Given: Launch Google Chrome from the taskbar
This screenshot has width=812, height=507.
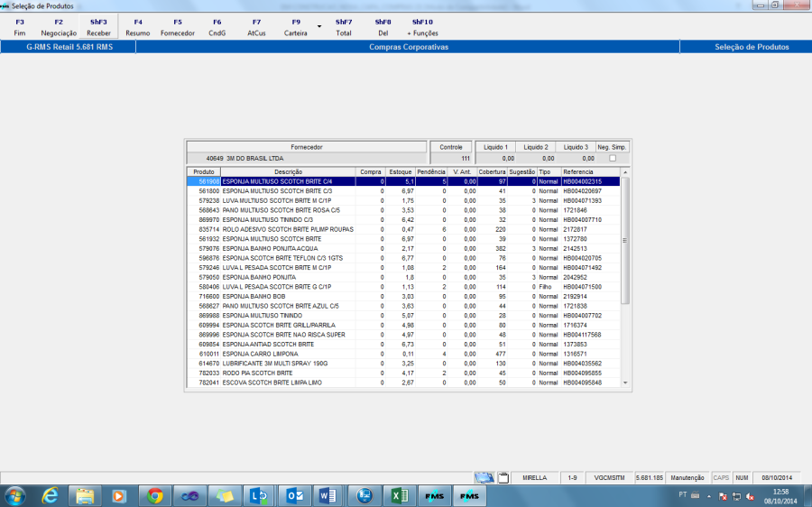Looking at the screenshot, I should [x=155, y=495].
